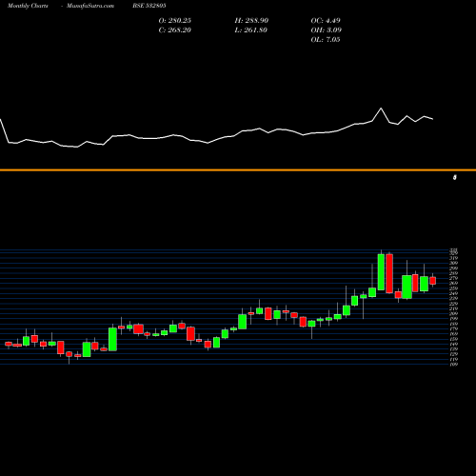476x476 pixels.
Task: Click the tallest green candlestick body
Action: [381, 272]
